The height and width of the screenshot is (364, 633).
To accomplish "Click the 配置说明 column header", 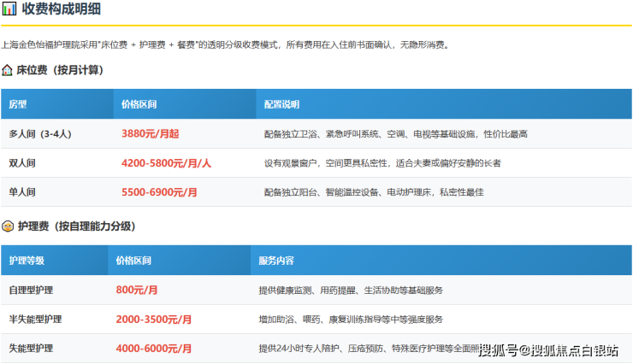I will point(281,104).
